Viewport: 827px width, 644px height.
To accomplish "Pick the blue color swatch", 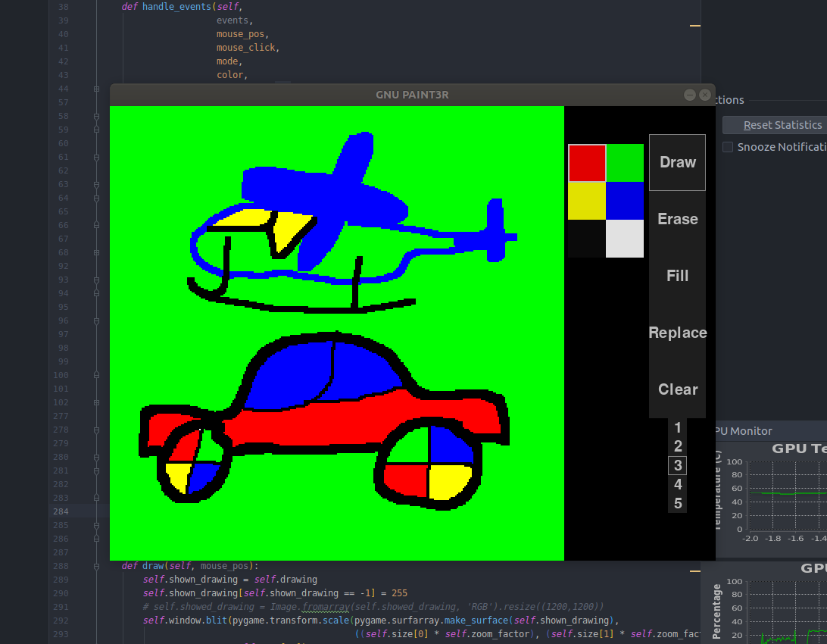I will (624, 201).
